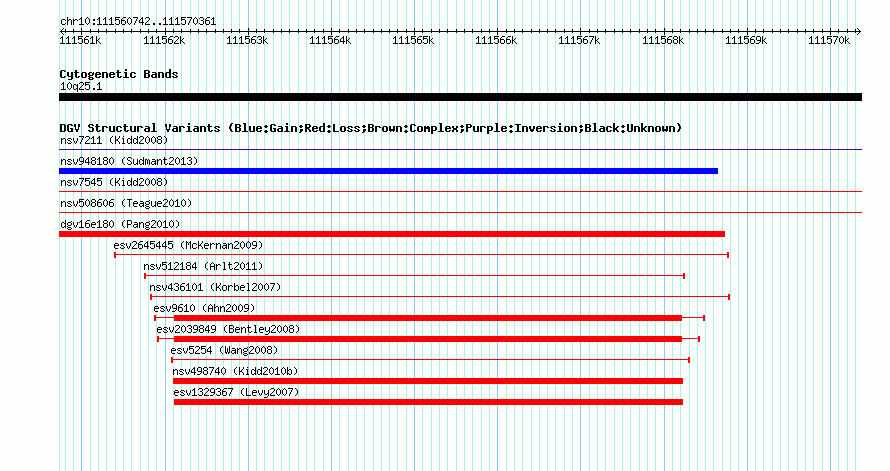
Task: Click the 111565k ruler tick label
Action: (413, 40)
